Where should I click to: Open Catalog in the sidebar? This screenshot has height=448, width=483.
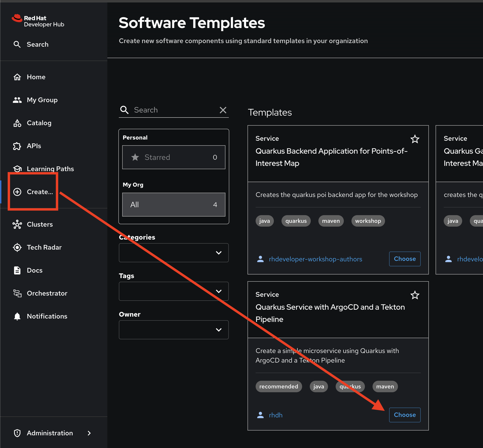[x=39, y=123]
